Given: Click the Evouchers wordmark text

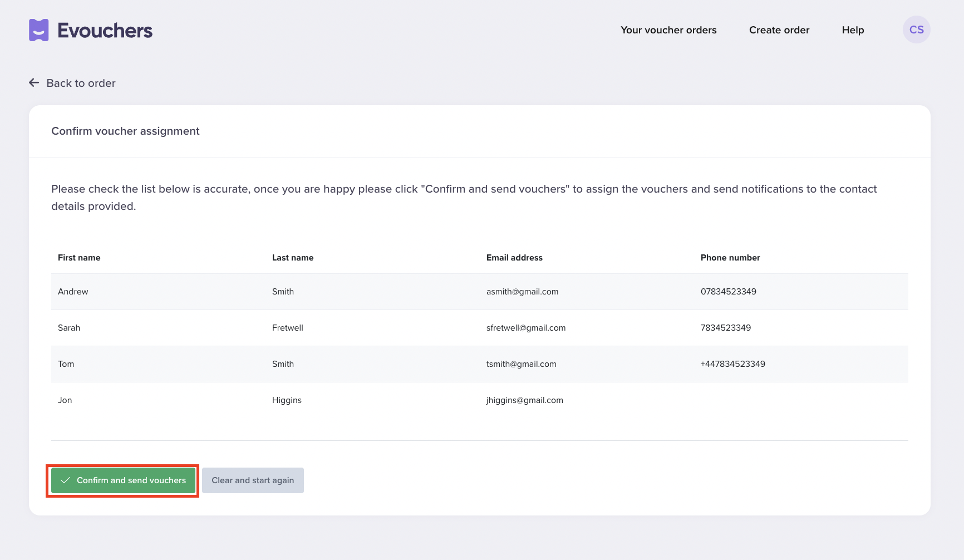Looking at the screenshot, I should point(105,31).
